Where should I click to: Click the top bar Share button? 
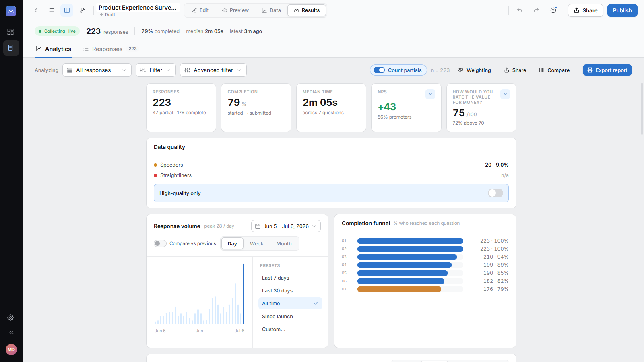pyautogui.click(x=586, y=10)
